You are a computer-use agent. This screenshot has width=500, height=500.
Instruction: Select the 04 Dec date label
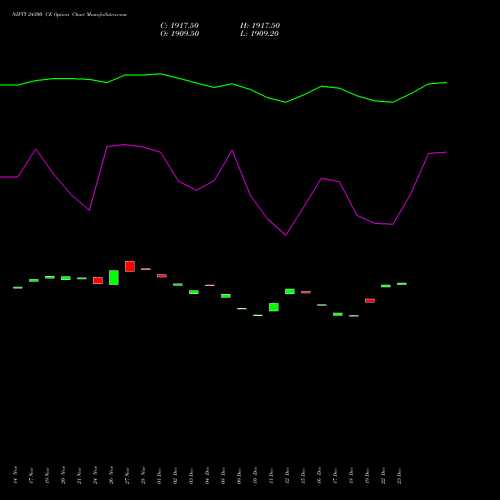pos(207,475)
